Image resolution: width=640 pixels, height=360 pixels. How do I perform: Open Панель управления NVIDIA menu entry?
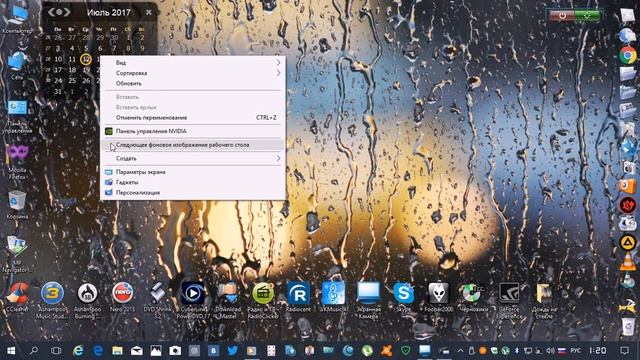[x=193, y=131]
